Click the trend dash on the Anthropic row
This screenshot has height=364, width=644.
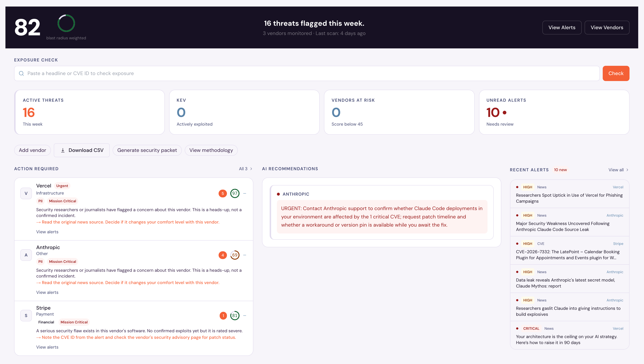click(245, 255)
